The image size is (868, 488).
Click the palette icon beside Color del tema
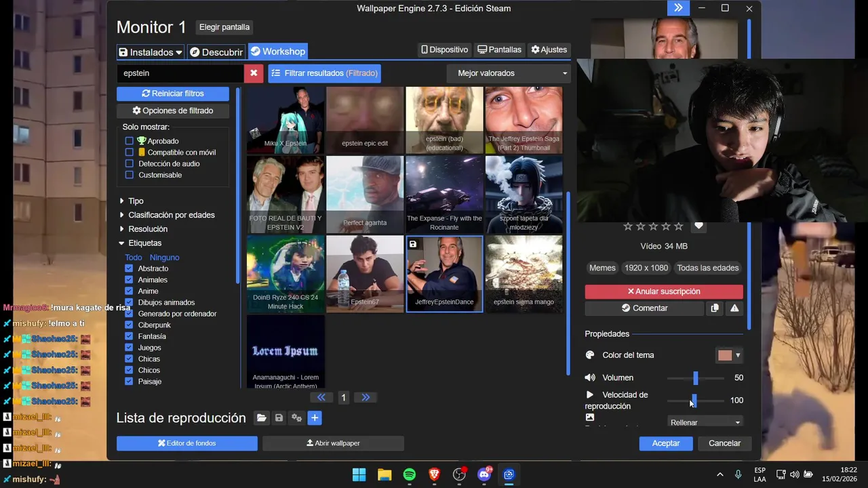[590, 355]
